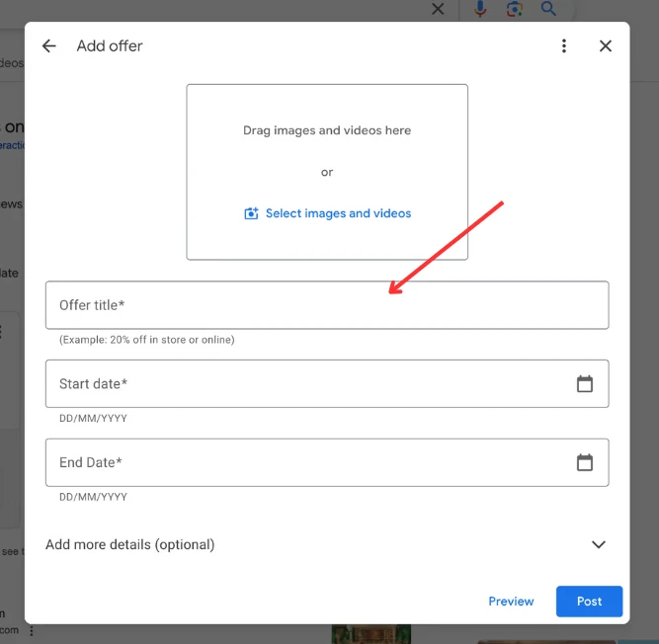
Task: Click the Preview button
Action: click(x=511, y=602)
